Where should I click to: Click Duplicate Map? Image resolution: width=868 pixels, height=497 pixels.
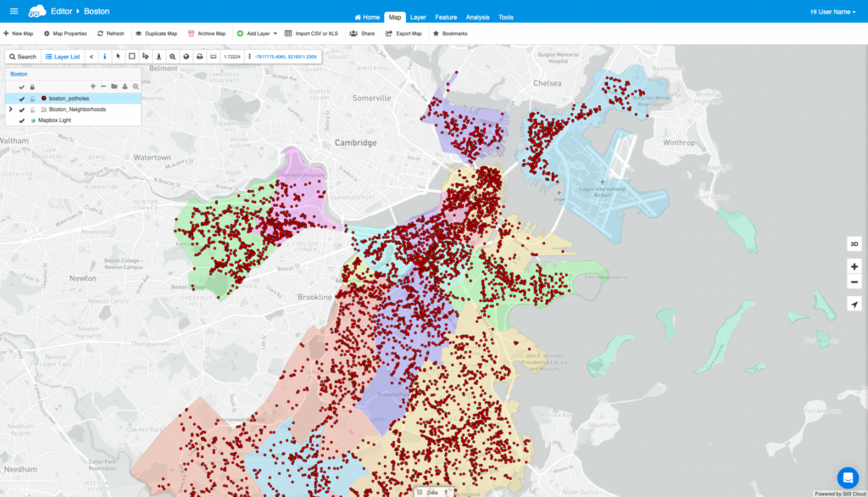coord(159,33)
